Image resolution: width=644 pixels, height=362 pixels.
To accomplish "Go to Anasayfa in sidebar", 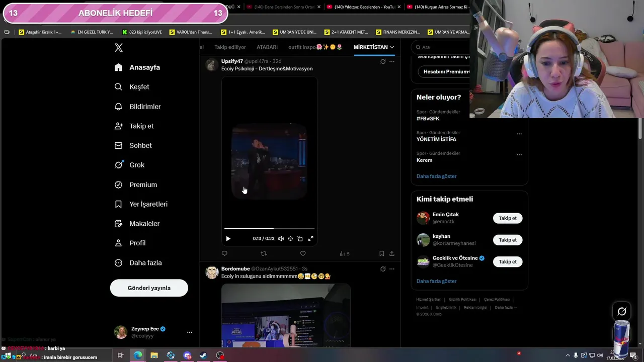I will [x=137, y=67].
